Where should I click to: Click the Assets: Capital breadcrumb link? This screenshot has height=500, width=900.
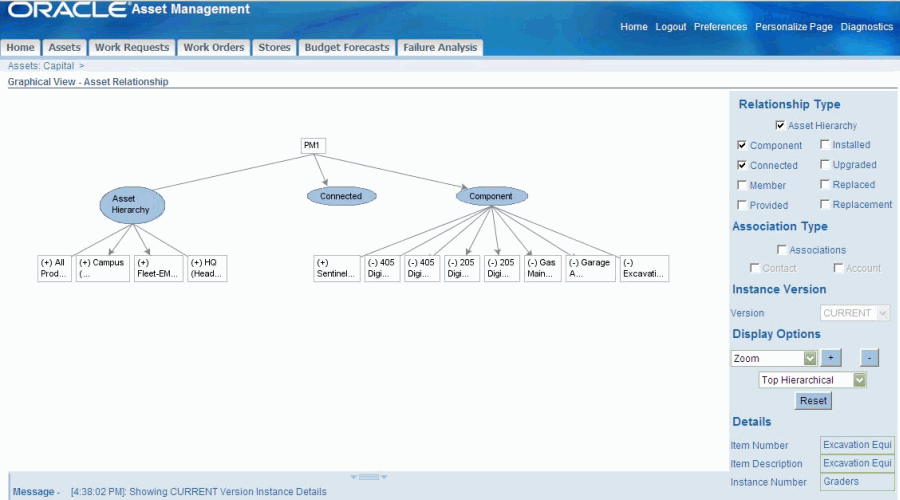[x=41, y=66]
